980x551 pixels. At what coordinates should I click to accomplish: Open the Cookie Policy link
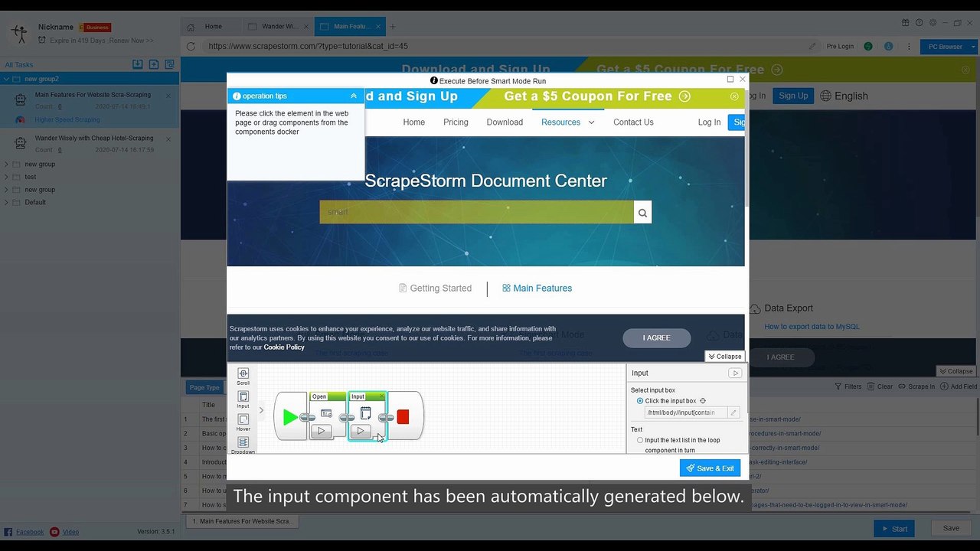[284, 347]
